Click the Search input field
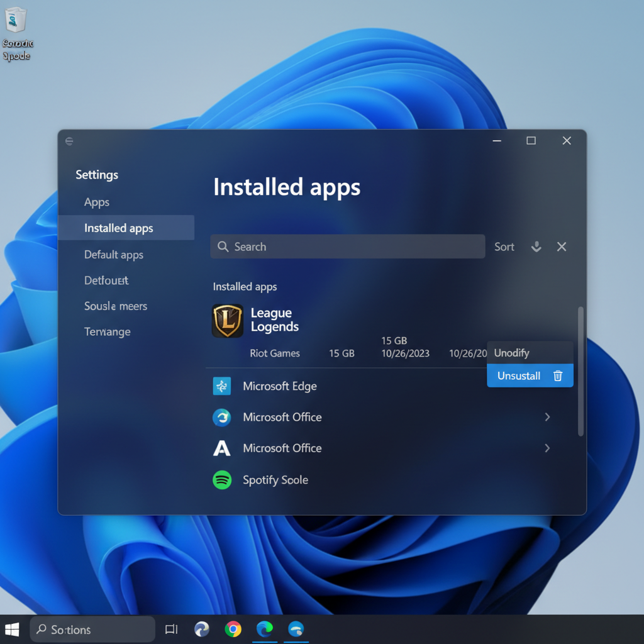The width and height of the screenshot is (644, 644). click(x=346, y=247)
